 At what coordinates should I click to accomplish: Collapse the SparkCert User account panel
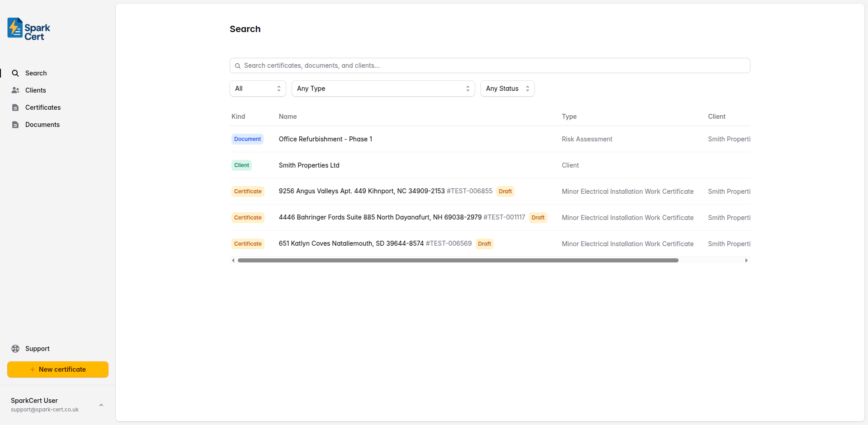101,405
